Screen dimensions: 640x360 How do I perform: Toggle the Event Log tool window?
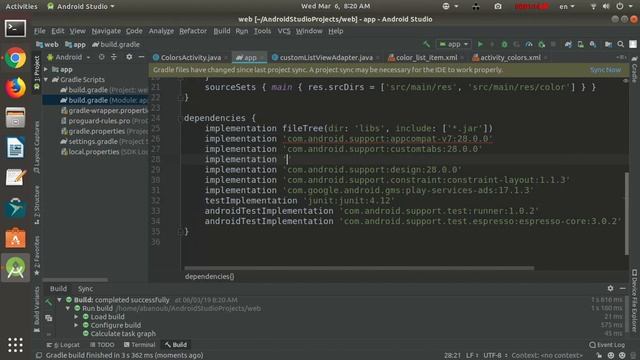point(607,345)
